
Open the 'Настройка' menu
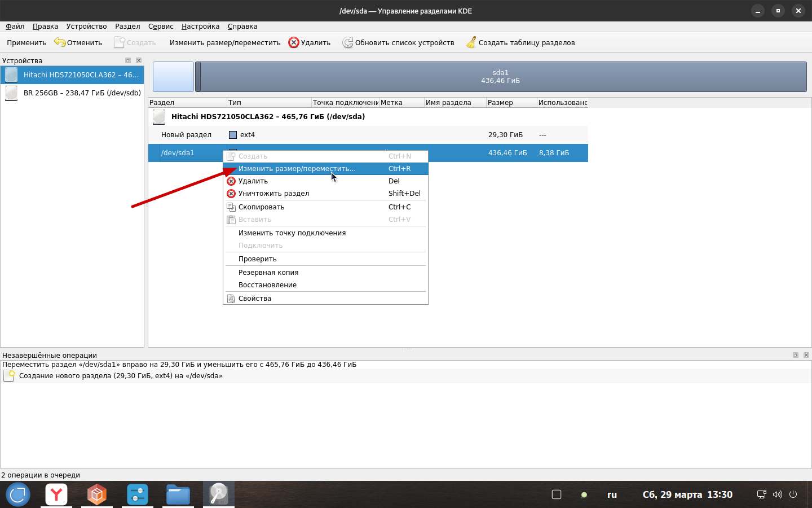(200, 27)
